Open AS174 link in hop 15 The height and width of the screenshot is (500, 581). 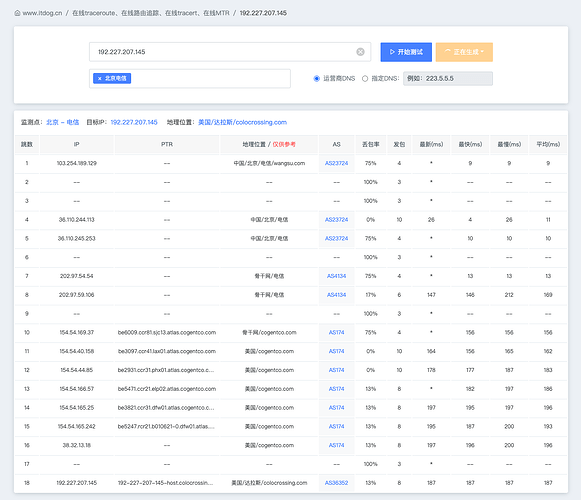pyautogui.click(x=336, y=427)
